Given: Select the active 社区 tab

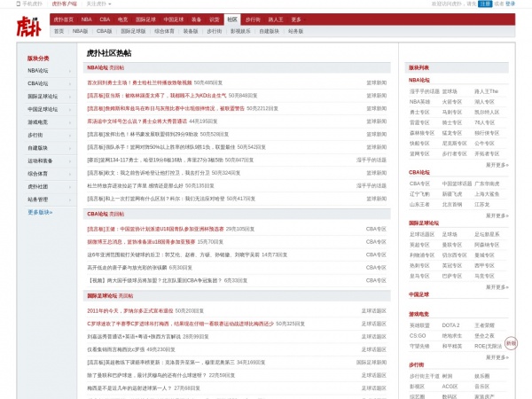Looking at the screenshot, I should click(232, 20).
